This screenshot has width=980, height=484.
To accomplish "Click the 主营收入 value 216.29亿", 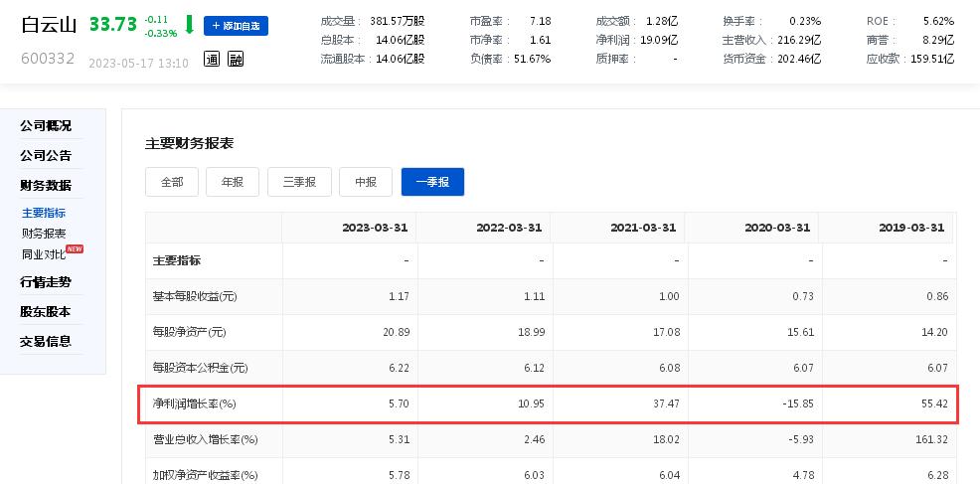I will pos(799,40).
